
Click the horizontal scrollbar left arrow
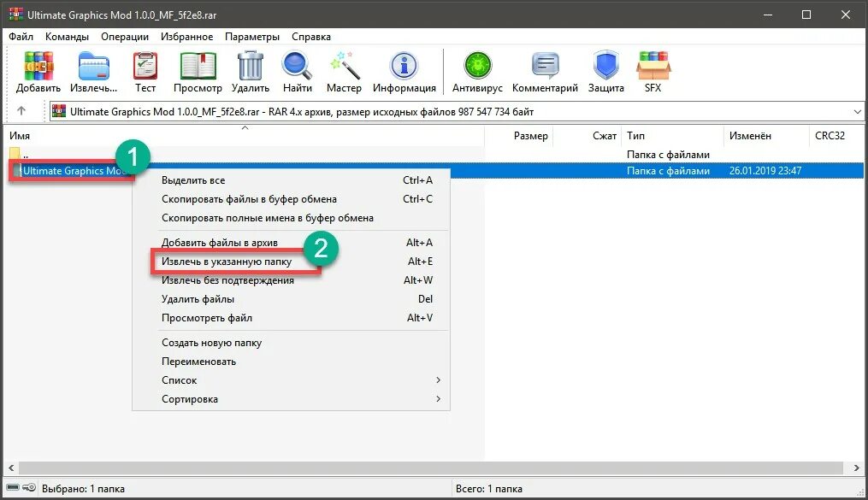[11, 468]
